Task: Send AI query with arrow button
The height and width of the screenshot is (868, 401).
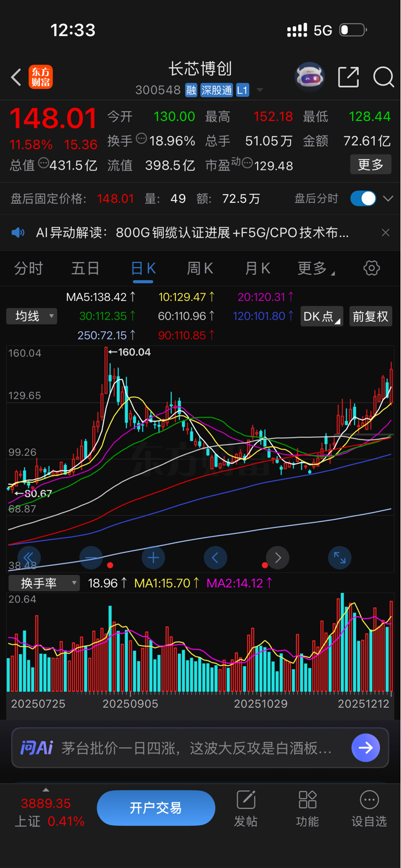Action: [366, 748]
